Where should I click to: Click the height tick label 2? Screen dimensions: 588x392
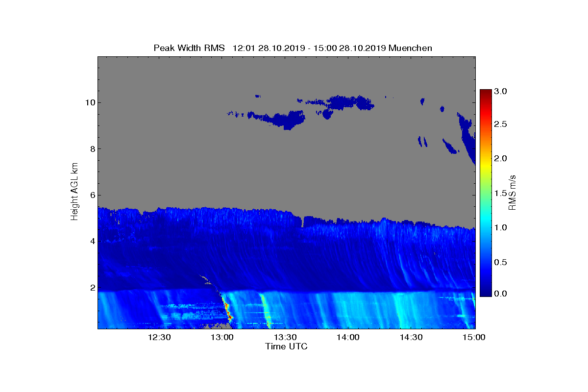[x=92, y=288]
